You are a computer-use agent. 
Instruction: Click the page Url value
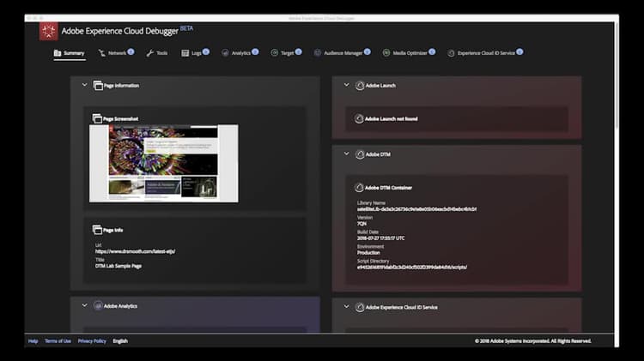click(135, 251)
